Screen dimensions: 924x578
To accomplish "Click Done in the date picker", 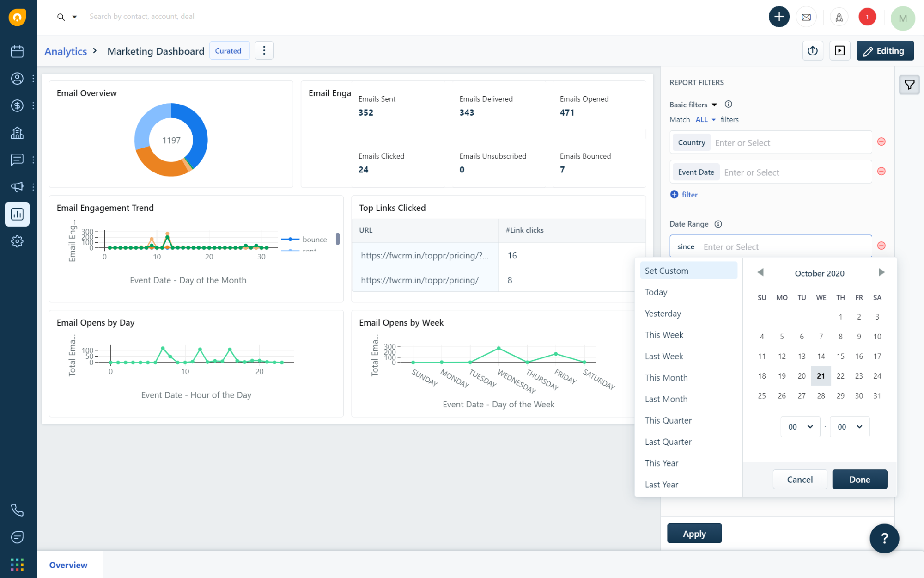I will pyautogui.click(x=859, y=480).
